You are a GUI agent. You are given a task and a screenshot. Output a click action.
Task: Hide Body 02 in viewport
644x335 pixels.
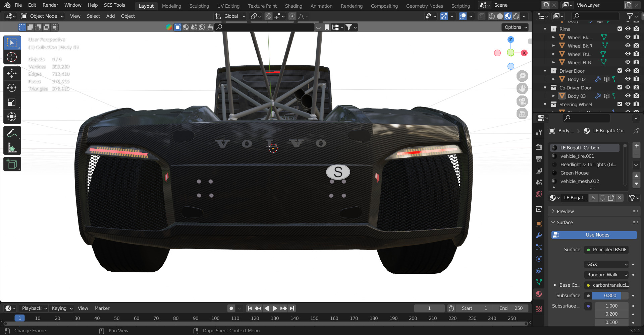[x=628, y=79]
